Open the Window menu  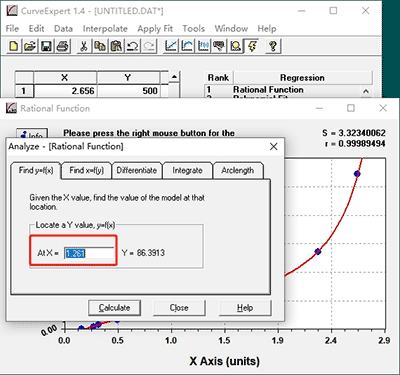231,29
